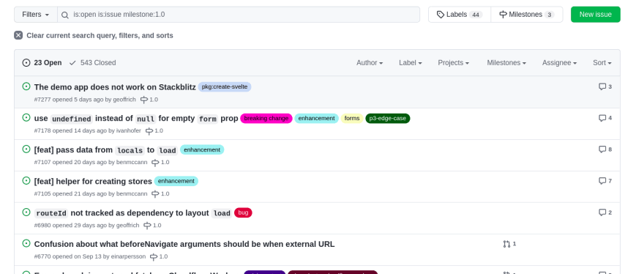This screenshot has height=274, width=644.
Task: Open issue 'Confusion about what beforeNavigate arguments'
Action: [184, 244]
